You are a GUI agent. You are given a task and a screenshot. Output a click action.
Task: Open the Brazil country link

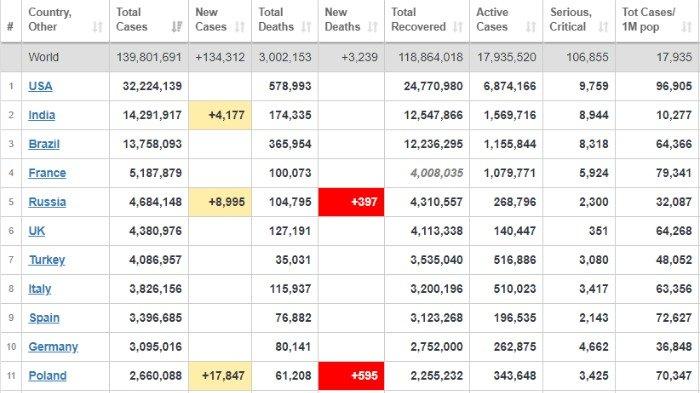44,144
